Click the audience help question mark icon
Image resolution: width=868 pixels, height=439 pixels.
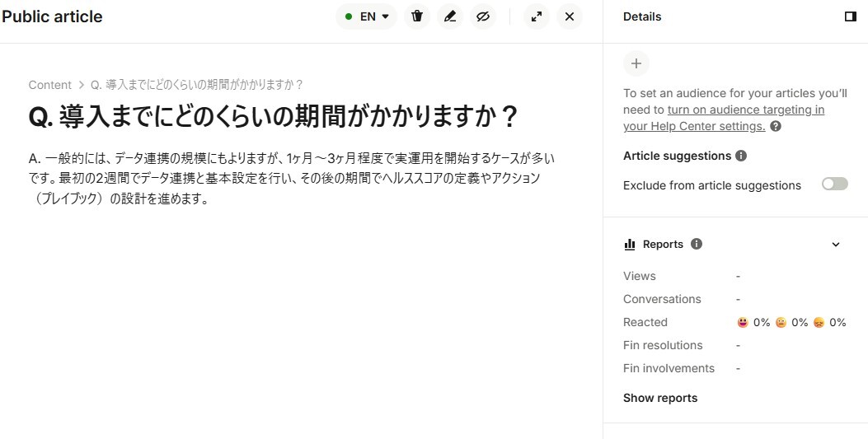click(776, 126)
